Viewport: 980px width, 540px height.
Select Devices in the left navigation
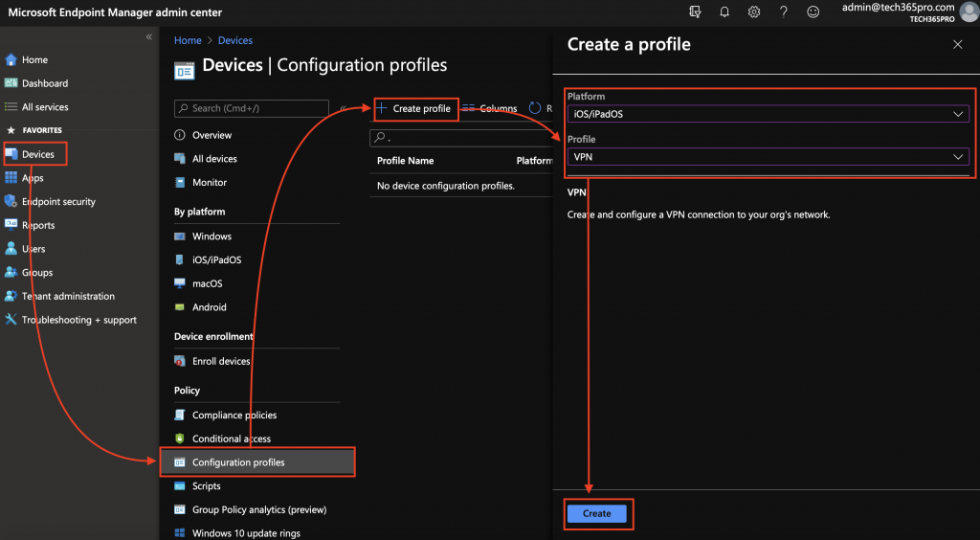(37, 154)
